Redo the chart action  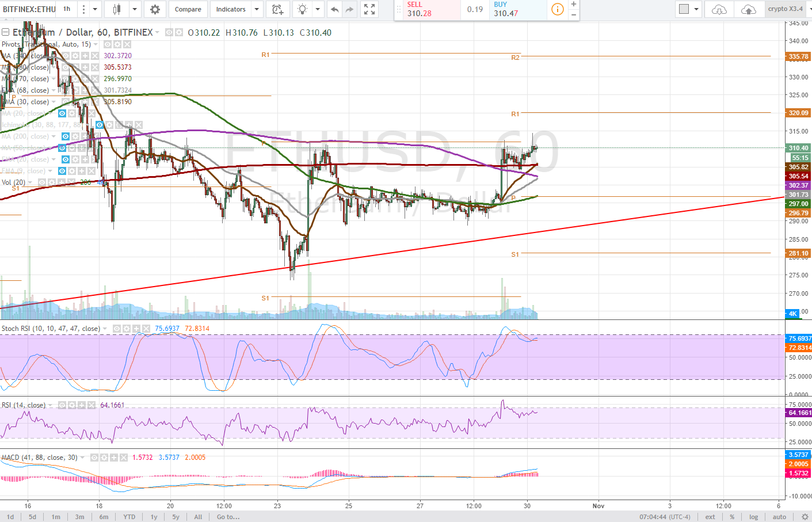349,9
